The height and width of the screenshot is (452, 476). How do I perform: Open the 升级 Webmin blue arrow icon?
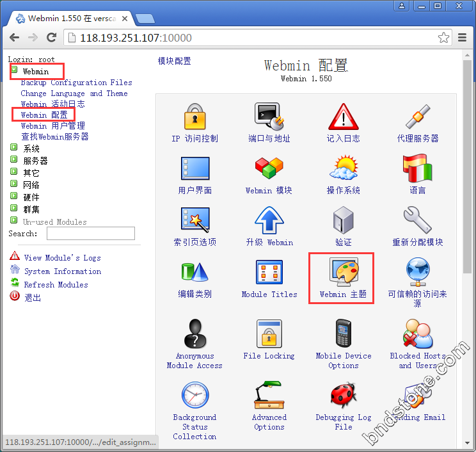tap(269, 220)
